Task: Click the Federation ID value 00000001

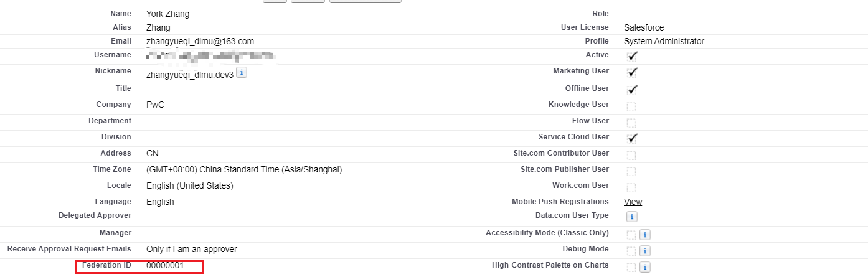Action: (165, 265)
